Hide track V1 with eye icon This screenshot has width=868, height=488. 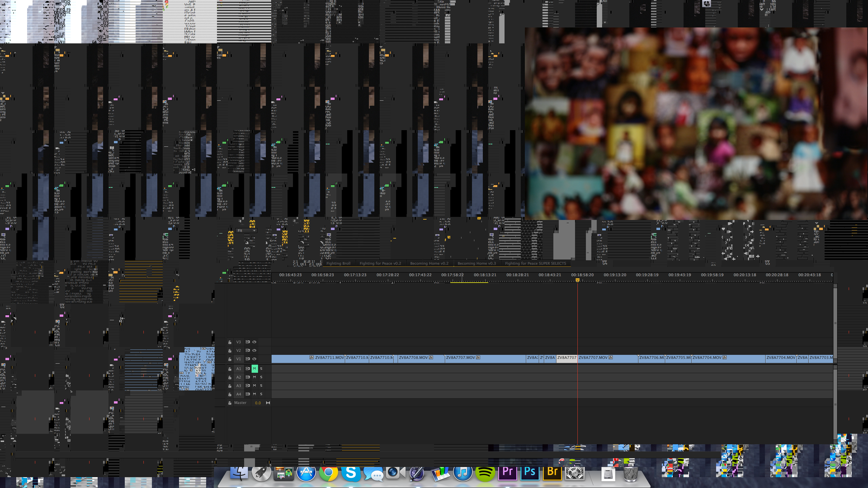click(x=254, y=359)
